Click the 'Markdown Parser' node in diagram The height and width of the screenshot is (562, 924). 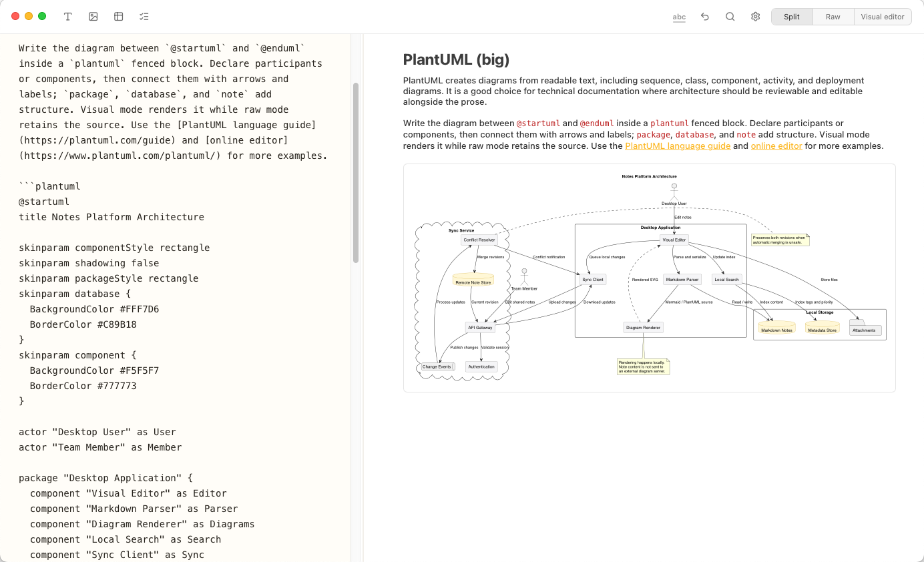(x=682, y=280)
